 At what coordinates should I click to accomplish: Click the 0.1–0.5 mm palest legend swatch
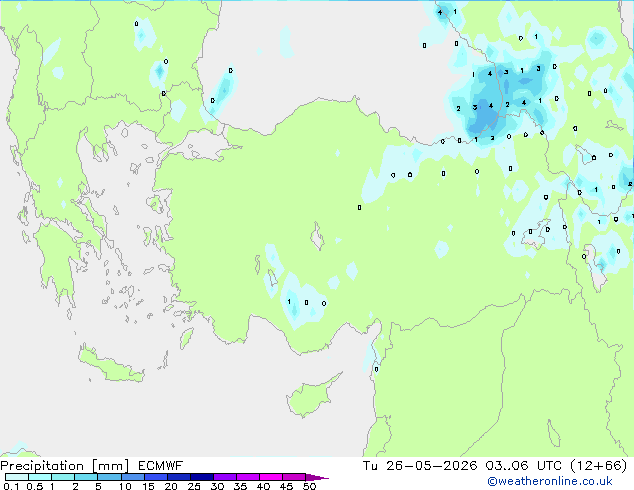click(17, 477)
